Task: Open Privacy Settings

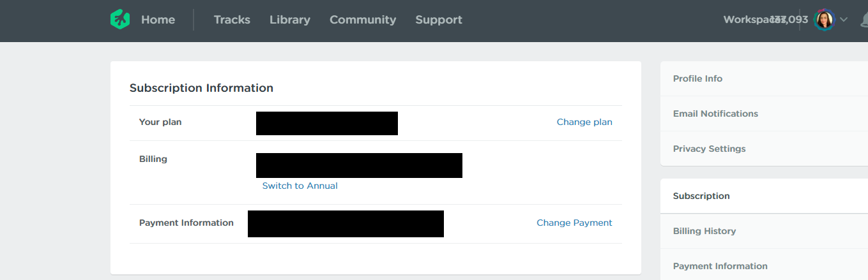Action: coord(709,149)
